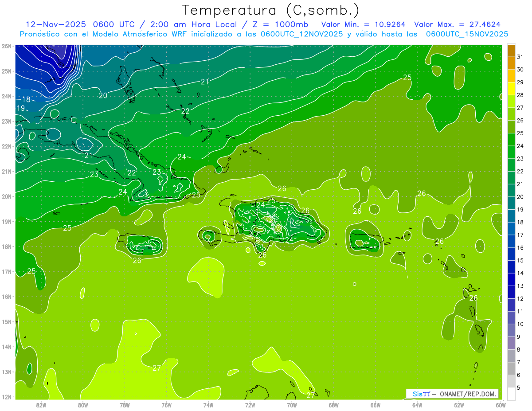Click the orange color bar swatch between 30 and 31

[511, 63]
